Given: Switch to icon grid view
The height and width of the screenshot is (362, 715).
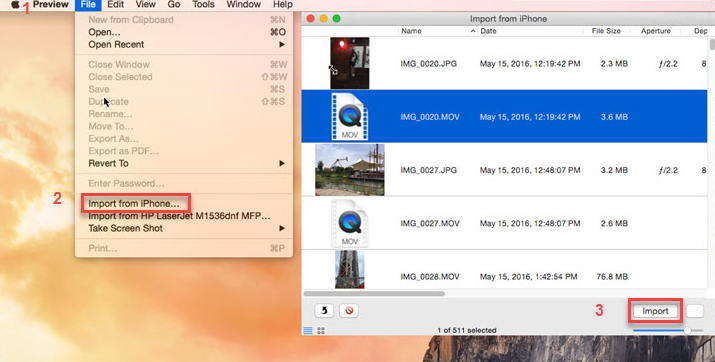Looking at the screenshot, I should (x=321, y=331).
